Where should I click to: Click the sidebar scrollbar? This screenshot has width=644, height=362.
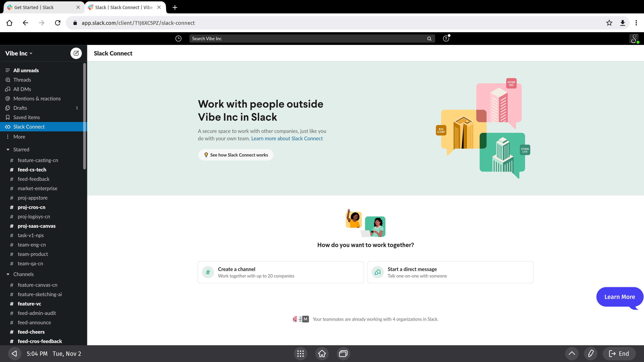[85, 116]
